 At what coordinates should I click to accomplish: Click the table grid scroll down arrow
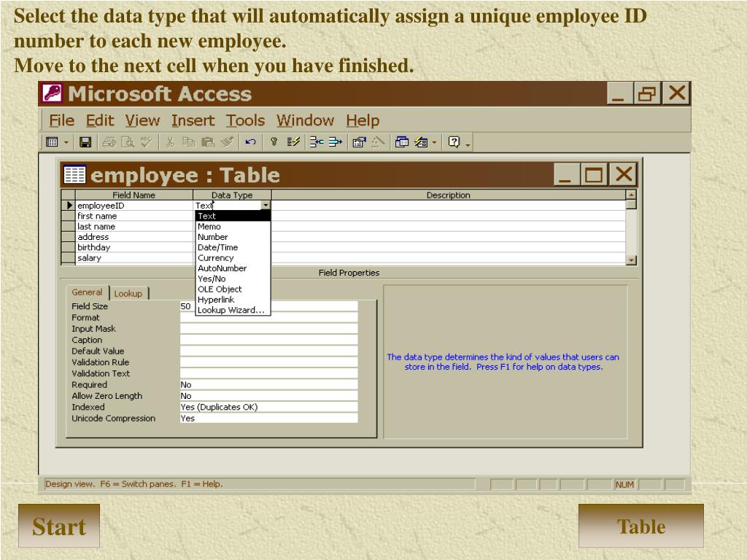pos(631,260)
